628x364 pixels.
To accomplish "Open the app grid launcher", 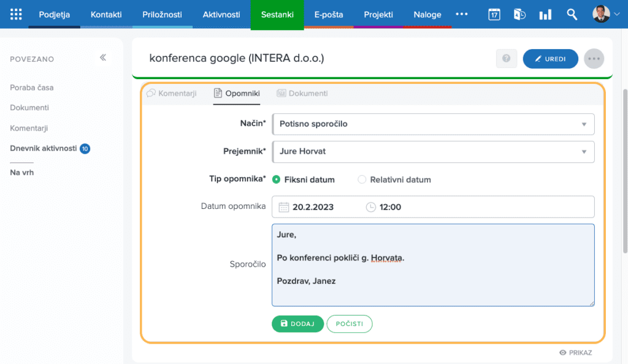I will click(x=16, y=14).
